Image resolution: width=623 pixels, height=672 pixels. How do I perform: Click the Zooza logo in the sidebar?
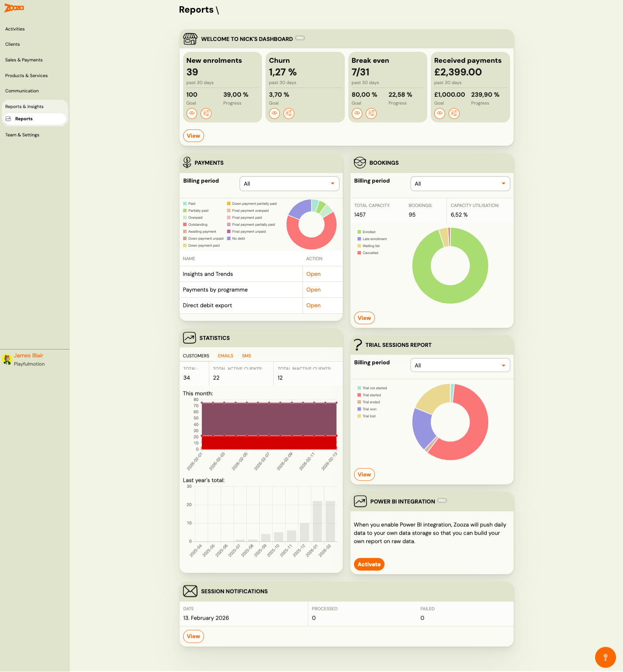pyautogui.click(x=14, y=8)
